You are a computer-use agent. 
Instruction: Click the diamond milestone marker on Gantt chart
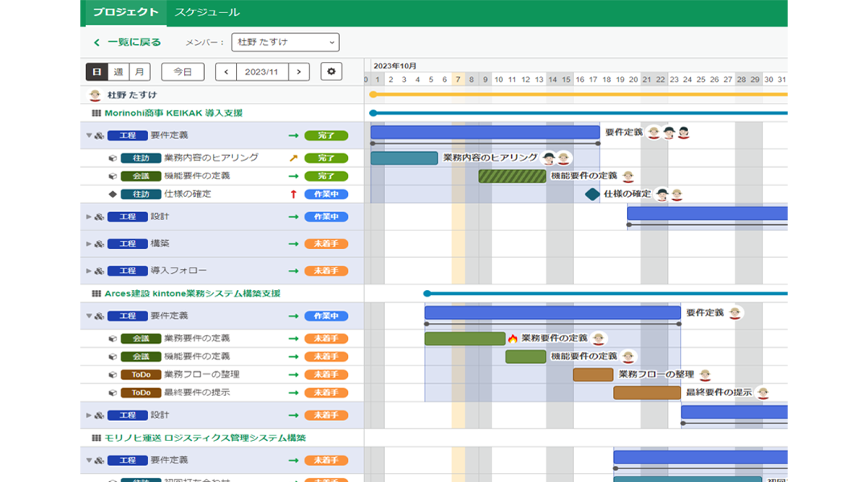point(592,194)
